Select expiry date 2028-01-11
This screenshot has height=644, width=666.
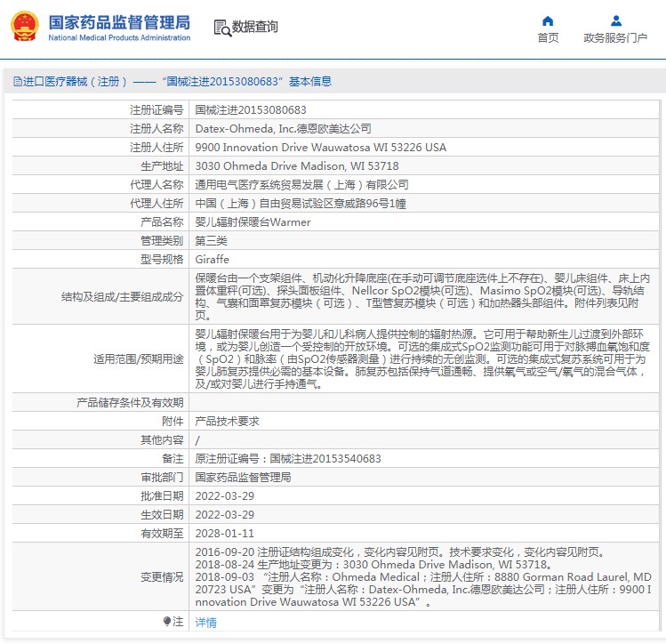[225, 534]
